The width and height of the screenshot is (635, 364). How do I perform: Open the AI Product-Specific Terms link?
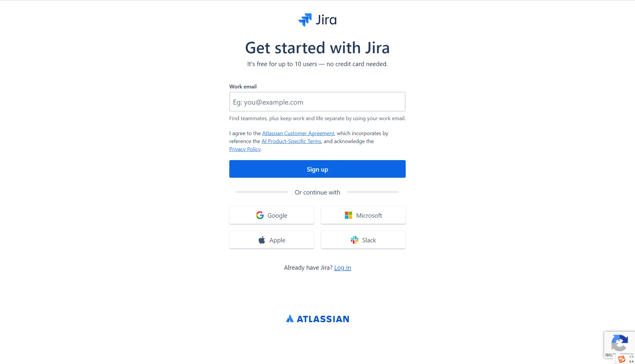(291, 141)
